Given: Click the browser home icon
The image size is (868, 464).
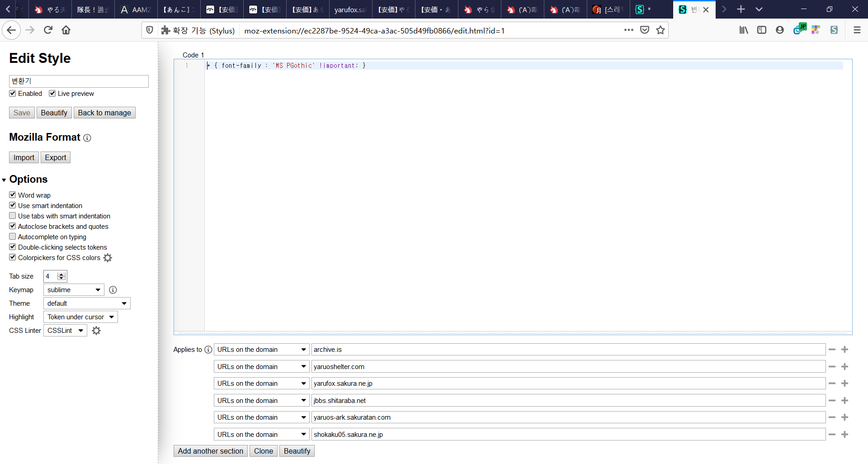Looking at the screenshot, I should click(x=66, y=30).
